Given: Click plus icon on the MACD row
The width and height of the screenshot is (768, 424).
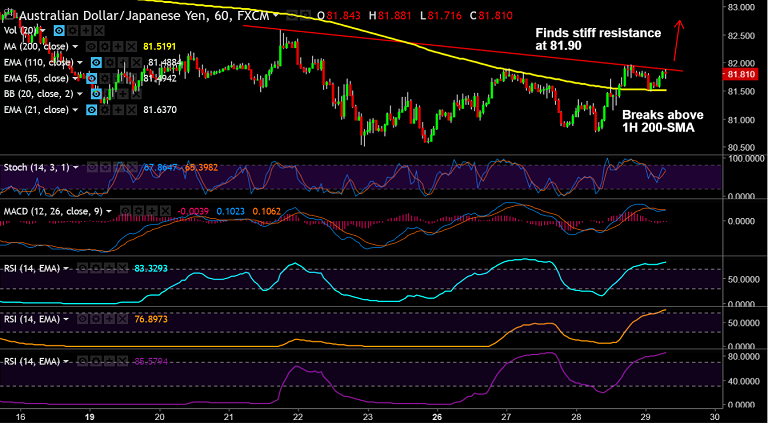Looking at the screenshot, I should [152, 211].
